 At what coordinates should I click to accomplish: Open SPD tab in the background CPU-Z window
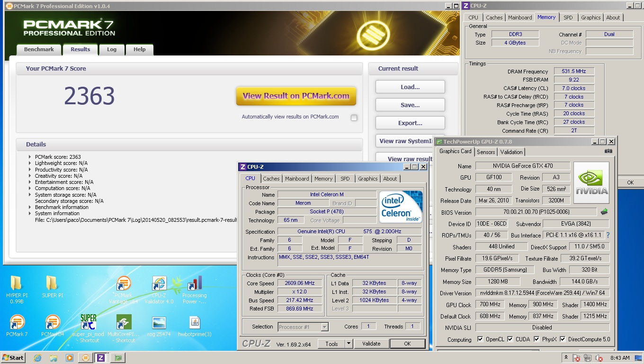click(x=568, y=18)
